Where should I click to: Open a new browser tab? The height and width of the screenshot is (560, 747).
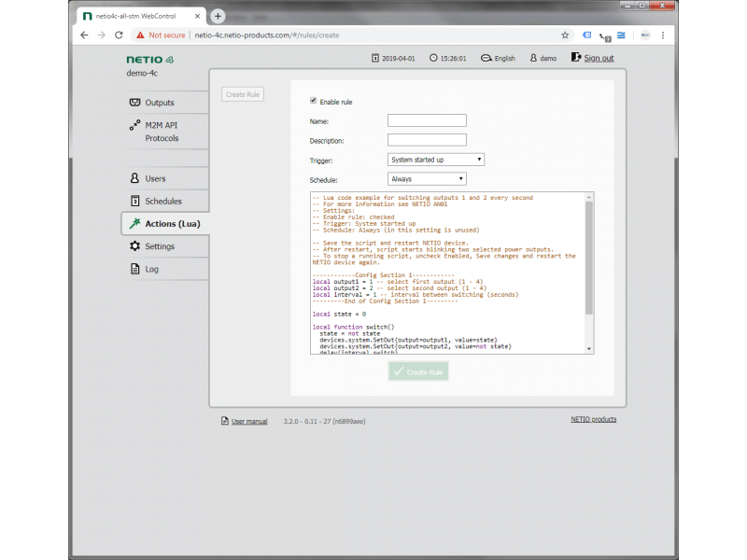point(218,16)
